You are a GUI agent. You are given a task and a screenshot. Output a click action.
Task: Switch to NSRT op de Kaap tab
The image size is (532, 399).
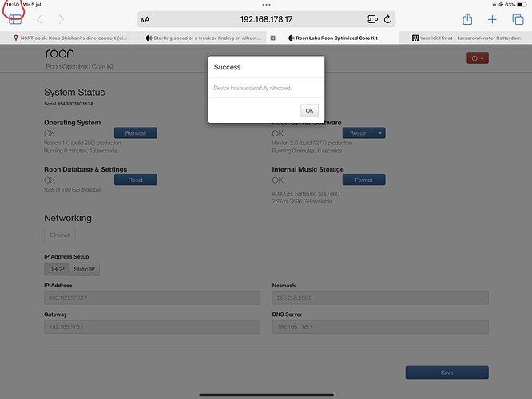[67, 38]
